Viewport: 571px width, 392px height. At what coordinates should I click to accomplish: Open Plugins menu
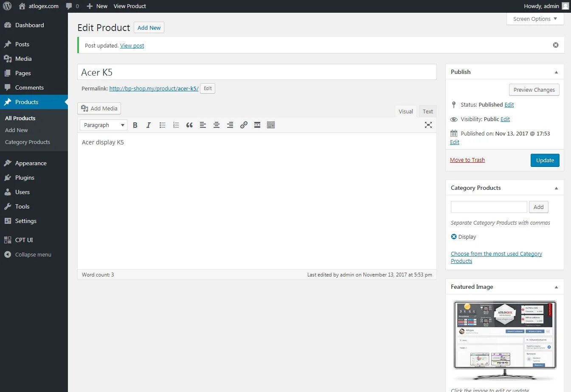coord(34,178)
